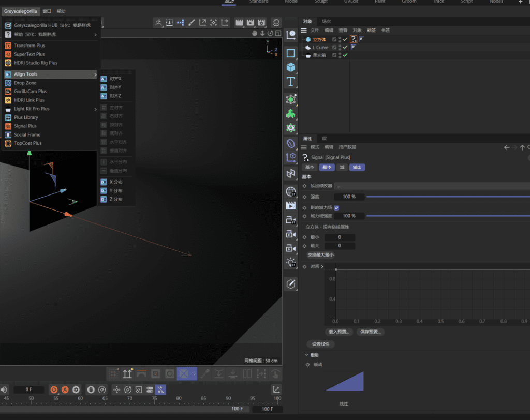The image size is (530, 420).
Task: Choose HDRI Link Plus from the menu
Action: [x=29, y=100]
